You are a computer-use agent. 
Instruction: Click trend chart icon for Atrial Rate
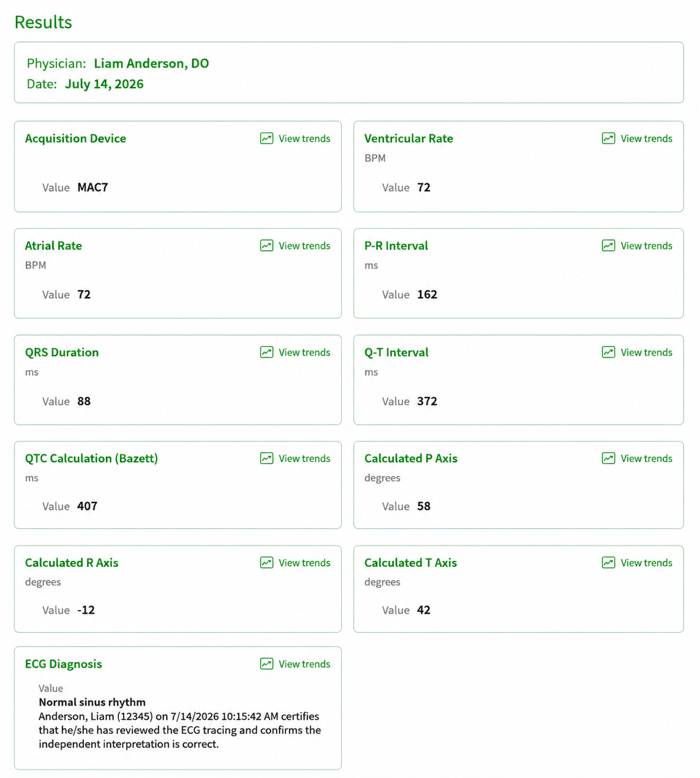(x=266, y=245)
